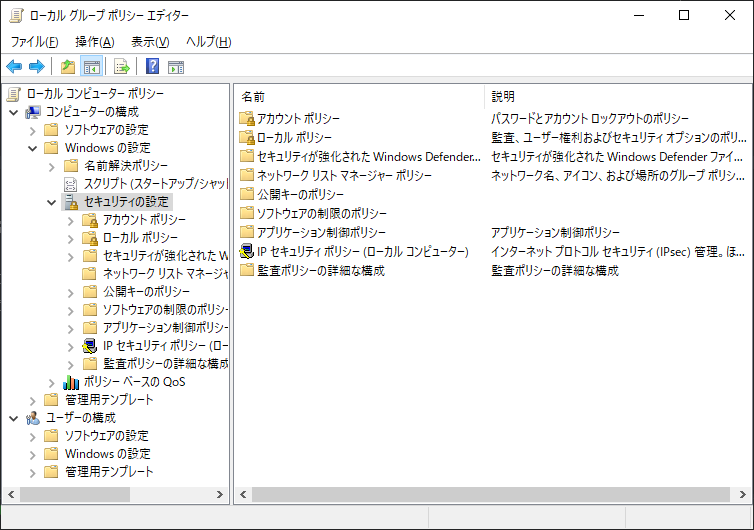Click the 監査ポリシーの詳細な構成 folder icon in right list
Viewport: 754px width, 530px height.
pyautogui.click(x=247, y=270)
